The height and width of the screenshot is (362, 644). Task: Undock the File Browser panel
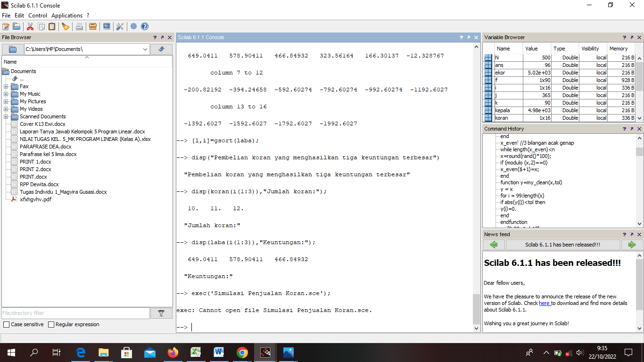162,37
